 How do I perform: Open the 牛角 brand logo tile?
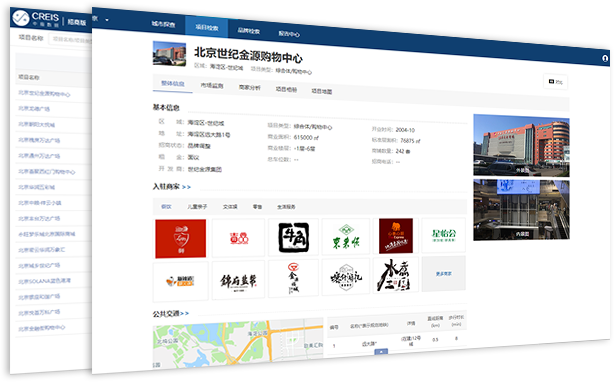coord(294,237)
